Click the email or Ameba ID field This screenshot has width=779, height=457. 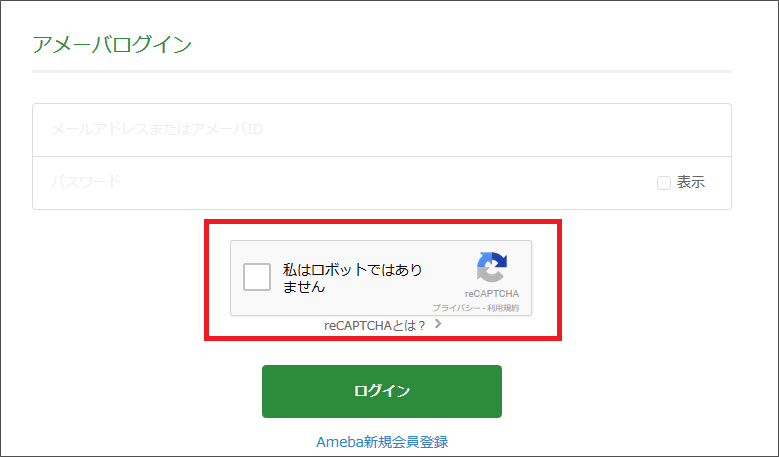click(x=382, y=130)
